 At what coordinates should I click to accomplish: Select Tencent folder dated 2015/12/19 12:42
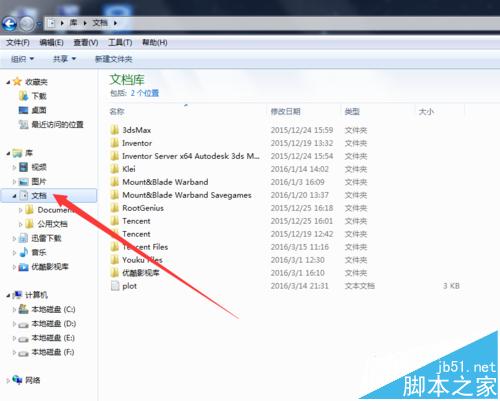coord(136,234)
